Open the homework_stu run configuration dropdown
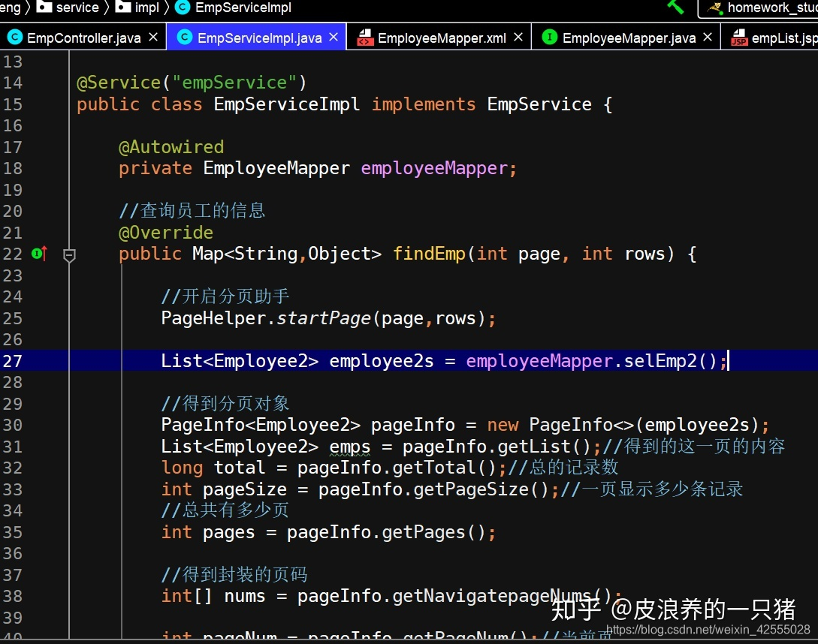This screenshot has height=644, width=818. point(759,8)
